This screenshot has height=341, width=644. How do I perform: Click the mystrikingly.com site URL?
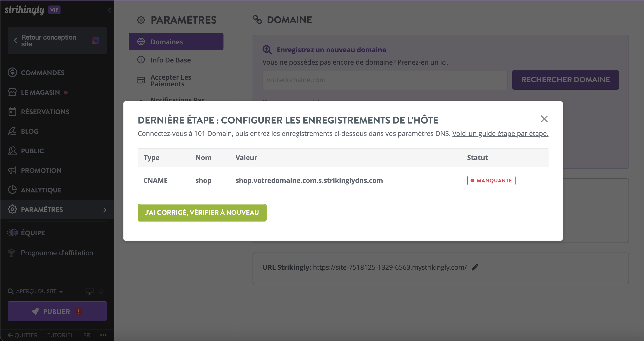click(390, 267)
